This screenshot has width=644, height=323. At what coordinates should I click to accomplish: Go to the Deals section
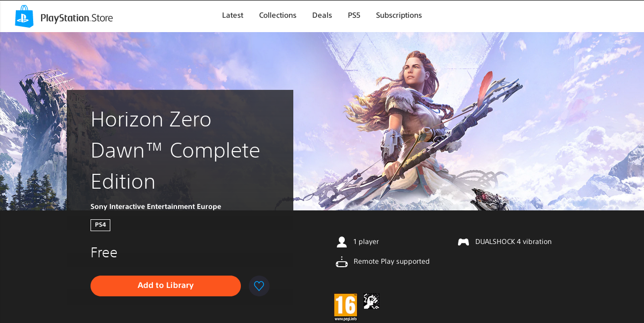tap(322, 15)
